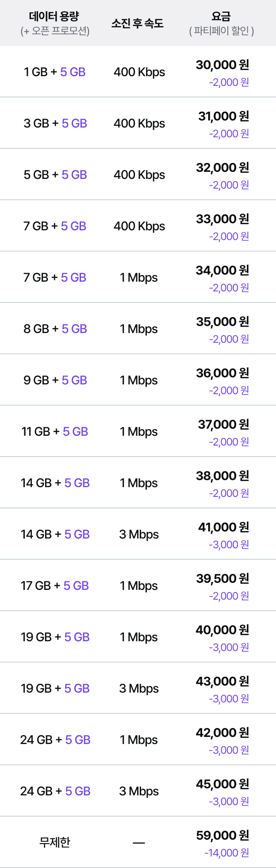Select the 42,000 원 plan price
The image size is (276, 868).
click(x=222, y=733)
